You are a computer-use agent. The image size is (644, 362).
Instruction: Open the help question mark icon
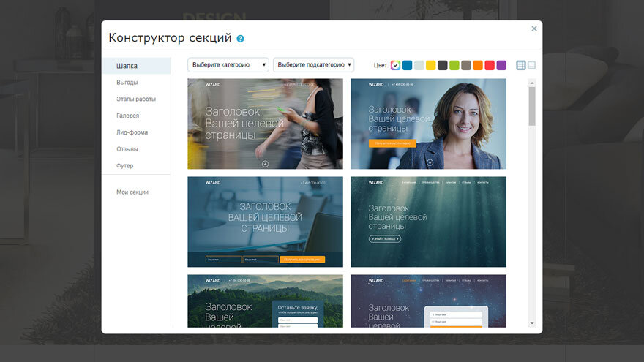[x=240, y=39]
